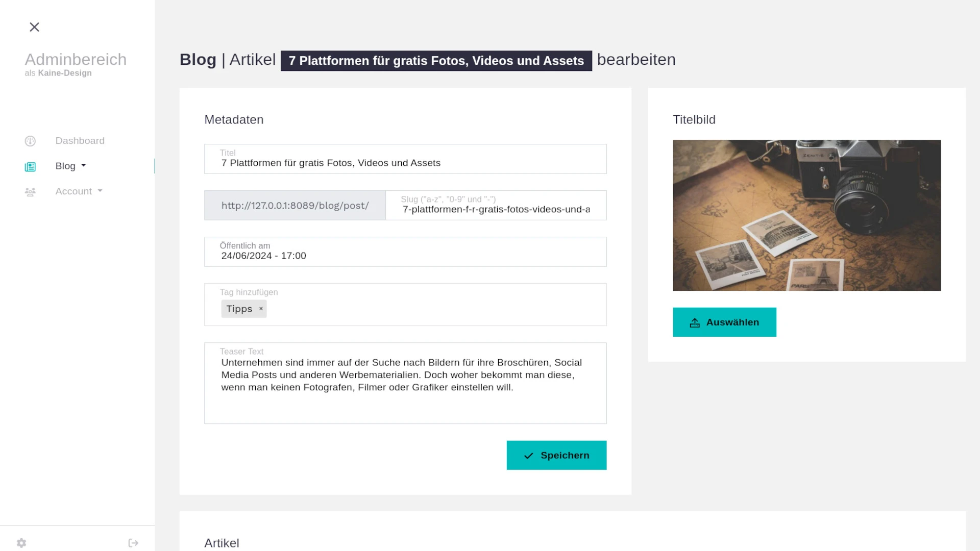Open the Dashboard section

(x=80, y=141)
